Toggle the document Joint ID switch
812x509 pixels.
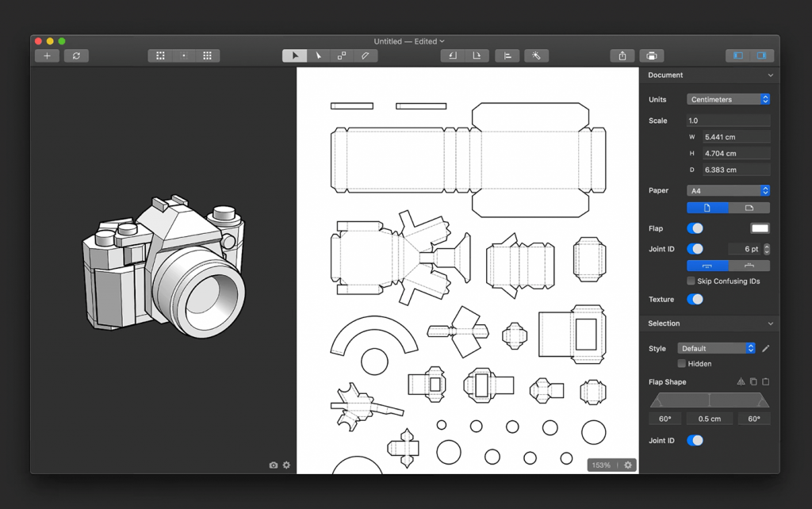pyautogui.click(x=695, y=249)
